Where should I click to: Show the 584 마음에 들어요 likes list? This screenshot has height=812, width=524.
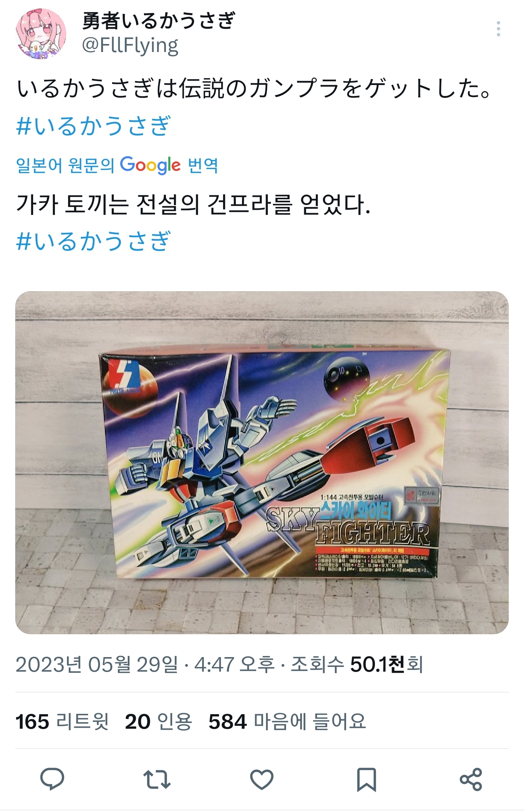287,721
